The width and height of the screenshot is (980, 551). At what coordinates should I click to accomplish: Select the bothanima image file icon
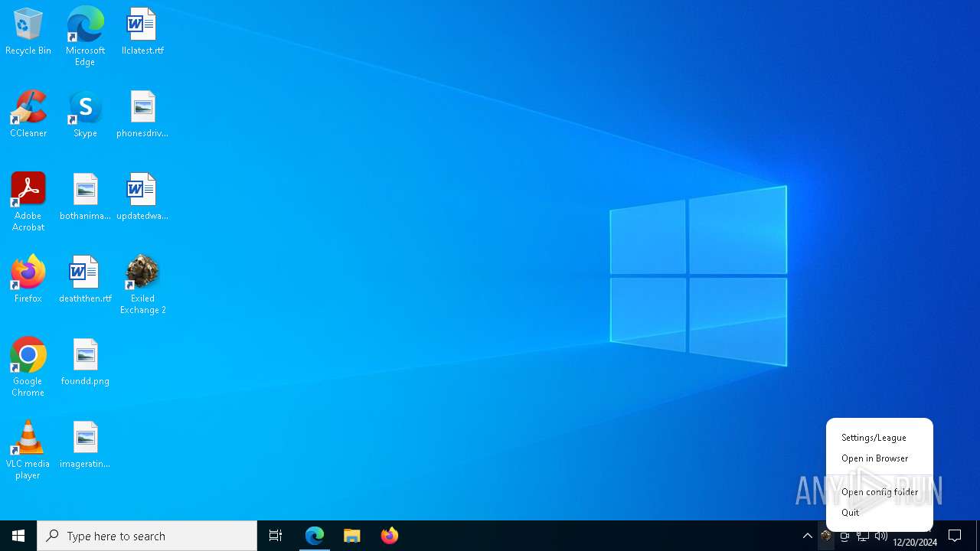[x=85, y=197]
